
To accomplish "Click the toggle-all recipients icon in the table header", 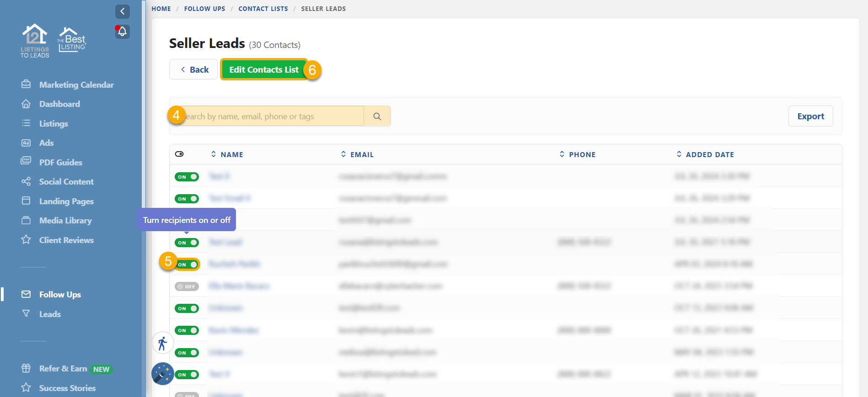I will (179, 154).
